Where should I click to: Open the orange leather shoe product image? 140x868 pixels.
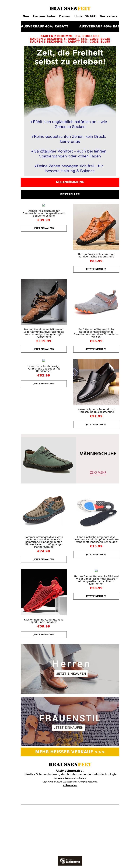click(96, 226)
